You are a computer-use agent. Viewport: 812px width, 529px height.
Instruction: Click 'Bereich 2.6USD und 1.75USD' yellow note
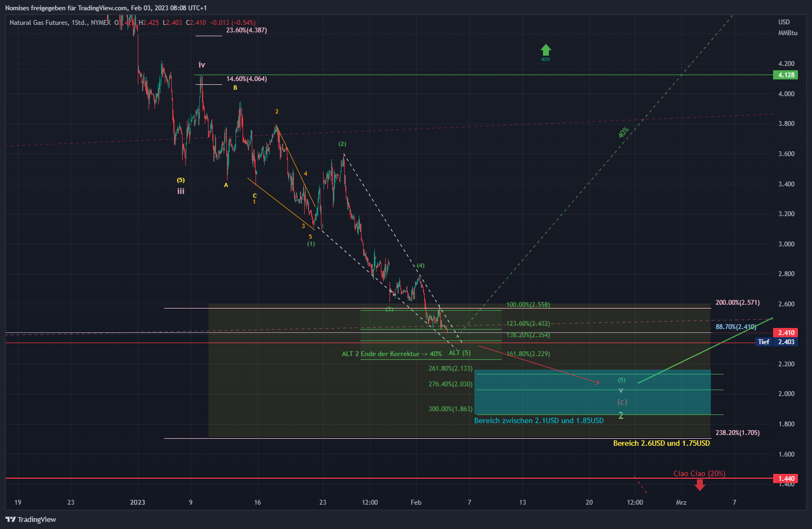tap(661, 443)
